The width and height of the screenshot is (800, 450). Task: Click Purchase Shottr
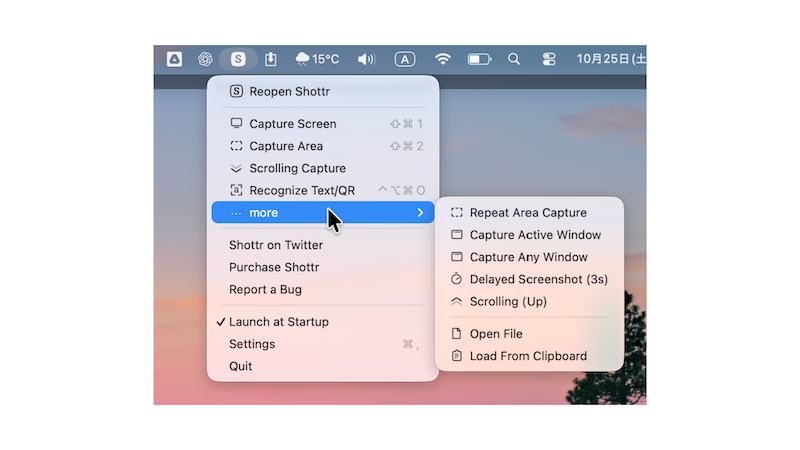(x=275, y=267)
